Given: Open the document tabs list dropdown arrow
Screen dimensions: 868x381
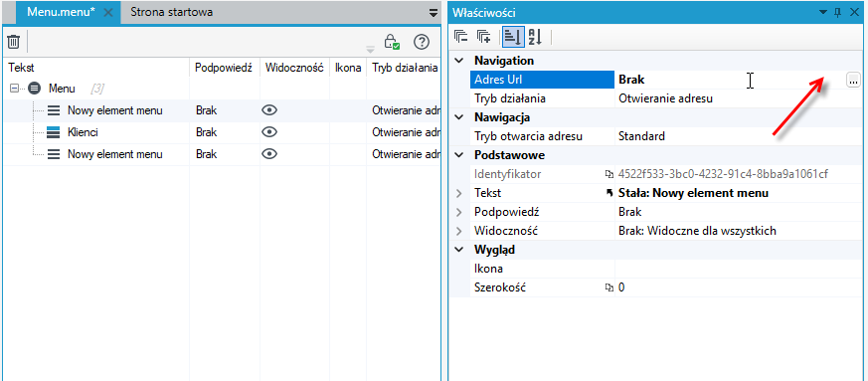Looking at the screenshot, I should tap(434, 12).
